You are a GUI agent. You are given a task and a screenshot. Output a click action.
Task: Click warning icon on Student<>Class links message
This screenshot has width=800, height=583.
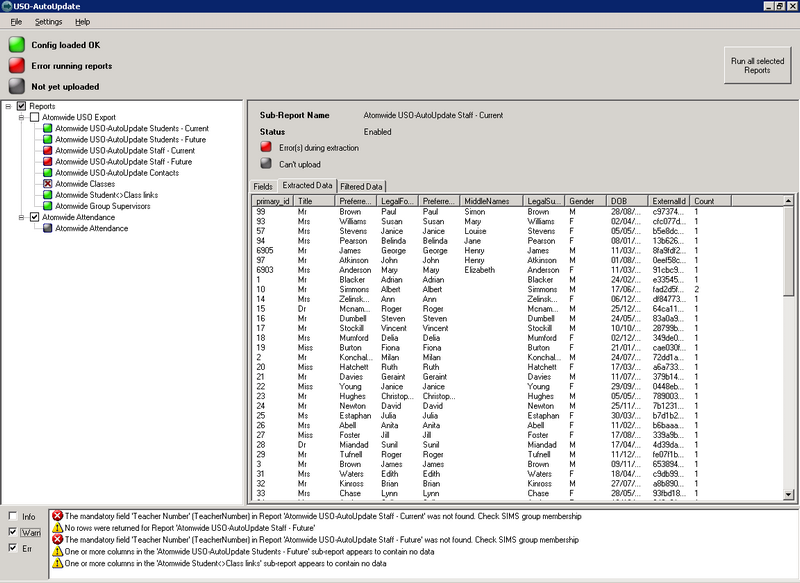pos(58,563)
